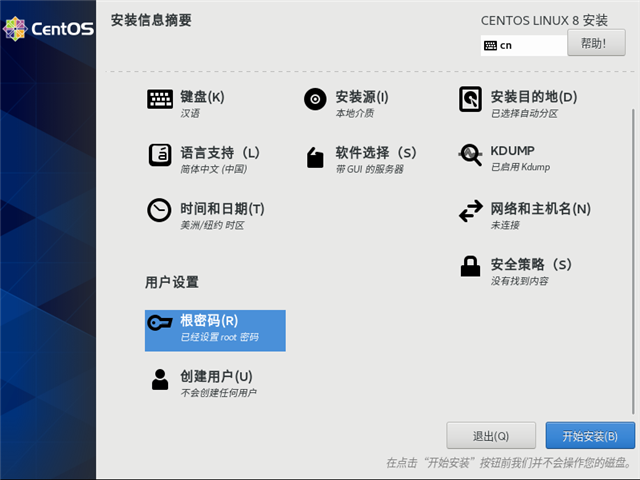Open the keyboard settings icon
The image size is (640, 480).
click(160, 99)
